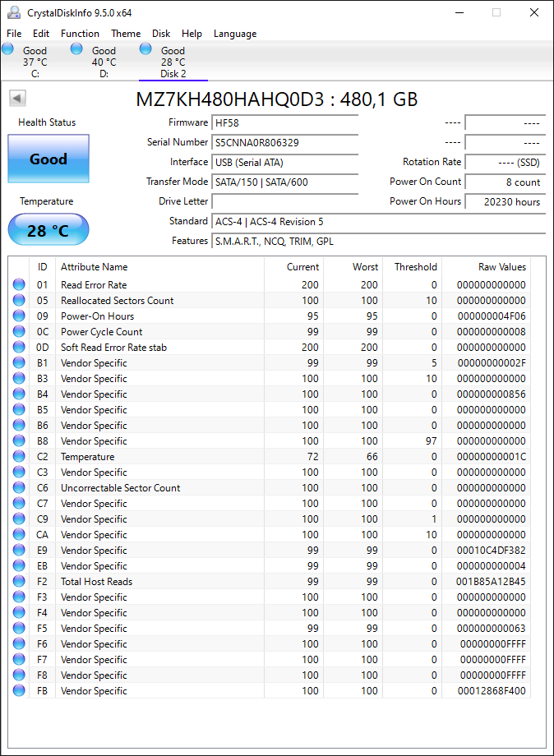The width and height of the screenshot is (554, 756).
Task: Open the Language menu
Action: tap(235, 33)
